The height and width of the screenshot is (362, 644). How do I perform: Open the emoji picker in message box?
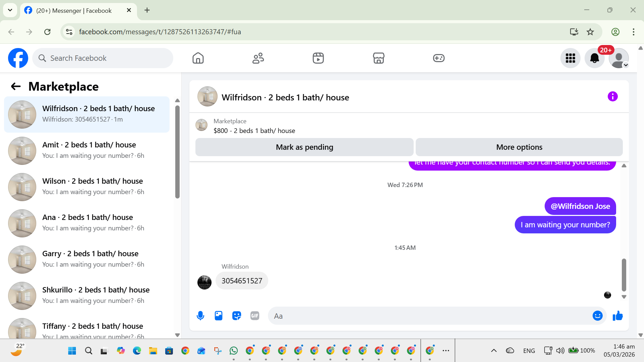click(598, 316)
